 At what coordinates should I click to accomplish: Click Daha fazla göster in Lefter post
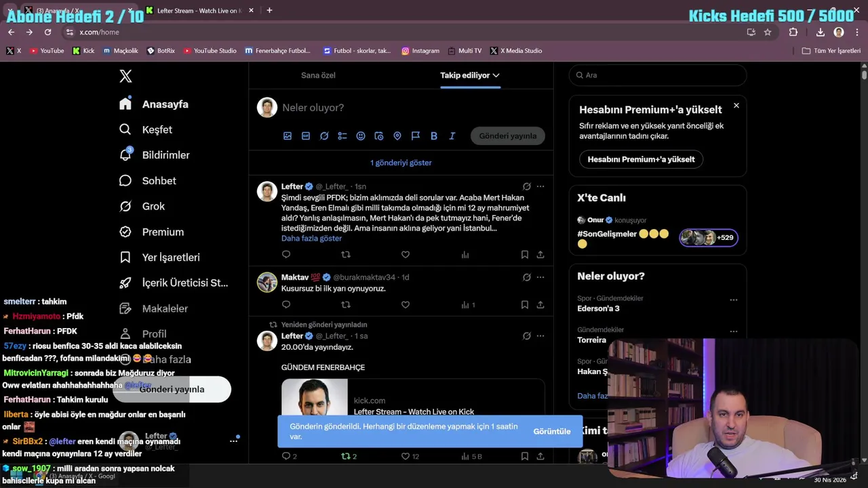(311, 239)
